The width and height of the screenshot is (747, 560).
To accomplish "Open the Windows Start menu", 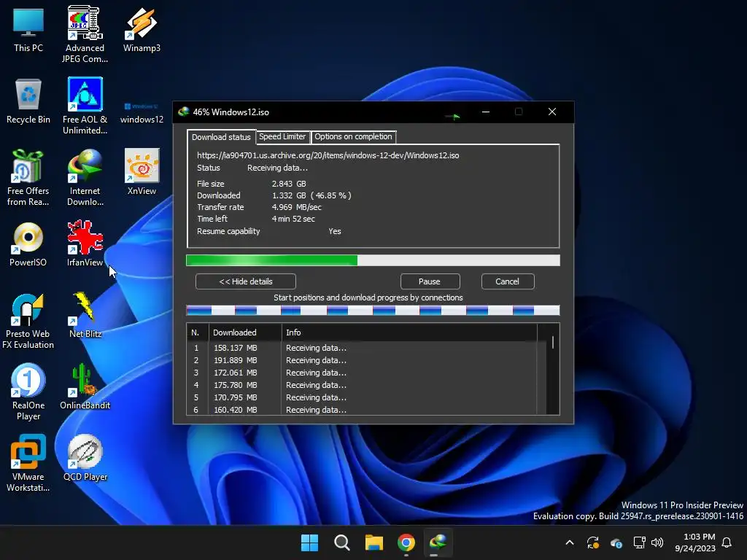I will click(309, 542).
